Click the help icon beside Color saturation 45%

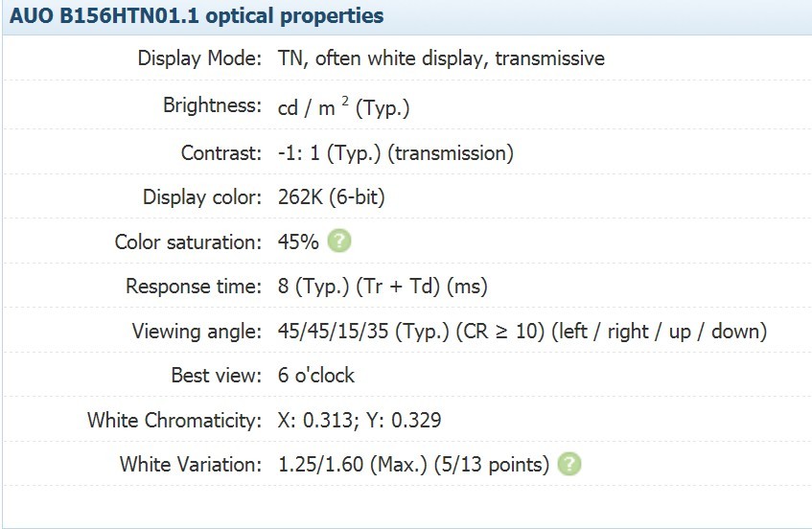(339, 241)
